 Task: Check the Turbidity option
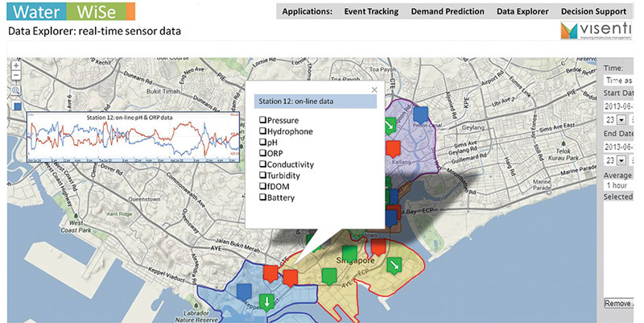263,175
